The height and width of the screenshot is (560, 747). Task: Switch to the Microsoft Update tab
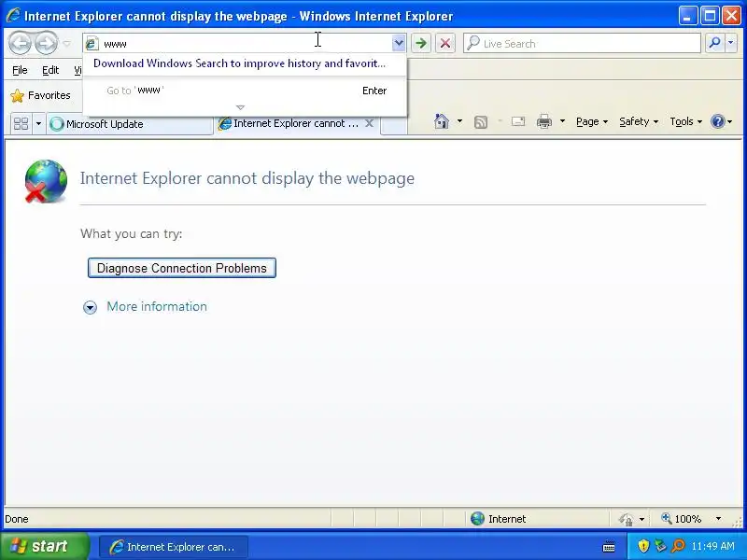click(130, 124)
